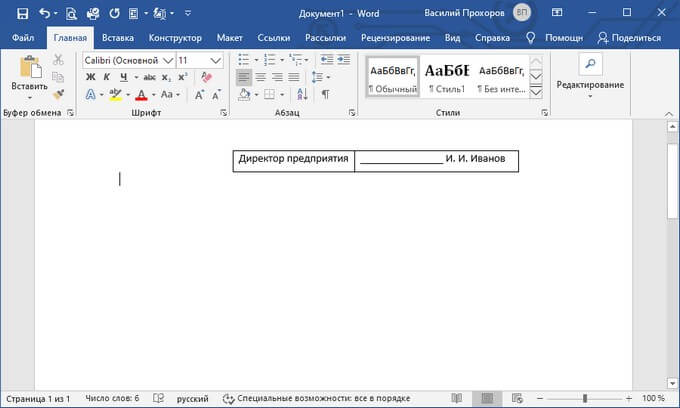The height and width of the screenshot is (408, 680).
Task: Switch to the Рецензирование tab
Action: (x=396, y=38)
